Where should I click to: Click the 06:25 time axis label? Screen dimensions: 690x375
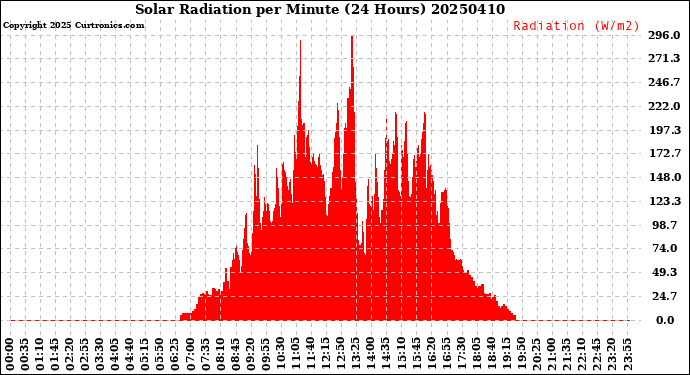176,355
